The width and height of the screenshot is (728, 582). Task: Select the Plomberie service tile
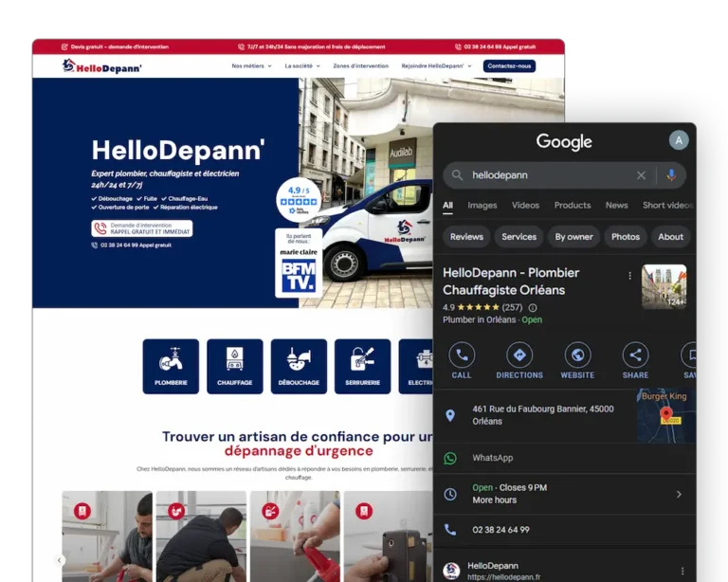[x=171, y=366]
